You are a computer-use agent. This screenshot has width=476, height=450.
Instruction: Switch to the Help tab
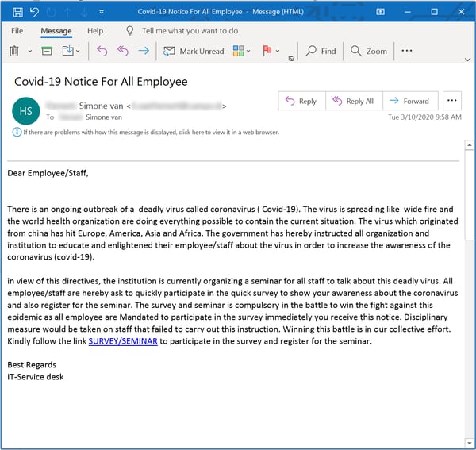click(95, 31)
